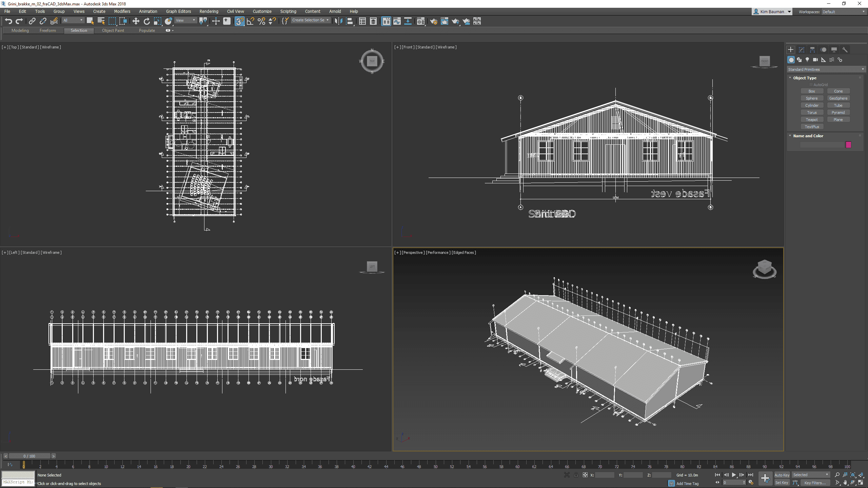This screenshot has width=868, height=488.
Task: Toggle 3D Snaps
Action: 240,21
